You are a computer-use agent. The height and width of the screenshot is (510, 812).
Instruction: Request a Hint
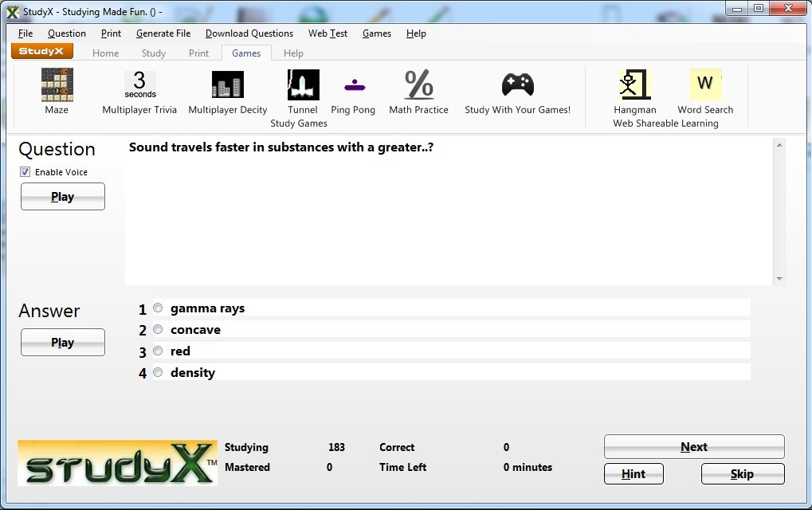(634, 474)
